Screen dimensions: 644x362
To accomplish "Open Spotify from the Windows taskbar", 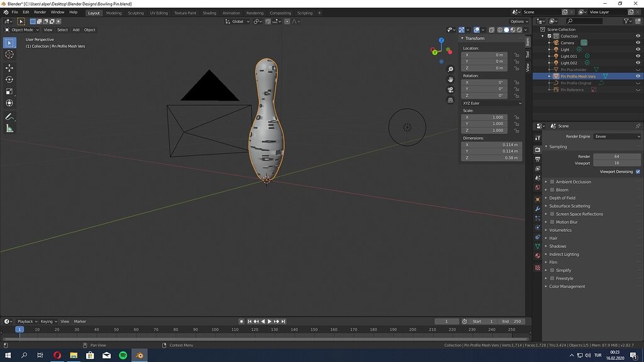I will pos(123,355).
